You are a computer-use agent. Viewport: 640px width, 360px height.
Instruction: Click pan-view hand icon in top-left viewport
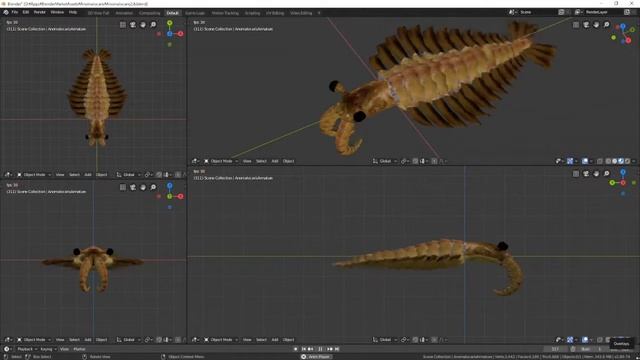(143, 25)
